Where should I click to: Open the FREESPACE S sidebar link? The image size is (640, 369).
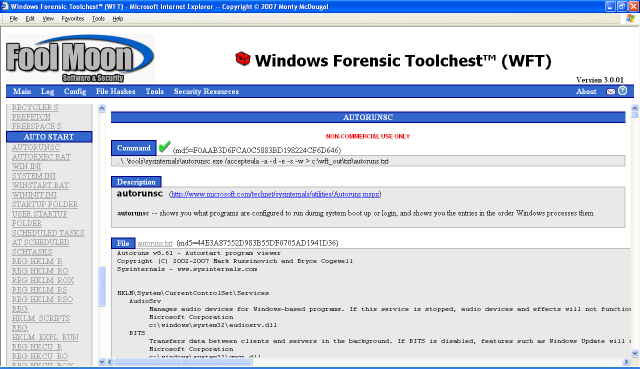tap(36, 127)
